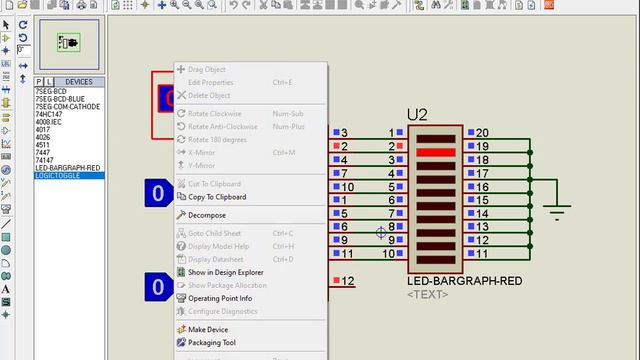The height and width of the screenshot is (360, 640).
Task: Toggle the upper logic toggle showing 0
Action: (159, 193)
